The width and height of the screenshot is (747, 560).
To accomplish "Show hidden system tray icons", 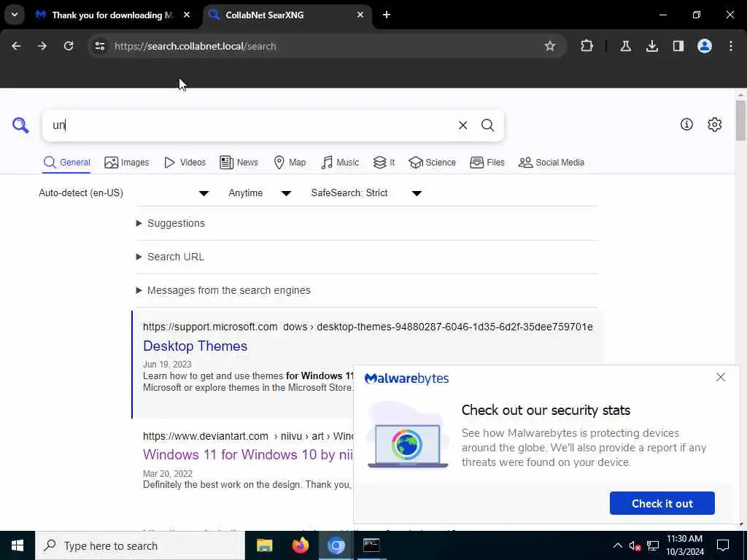I will (617, 545).
